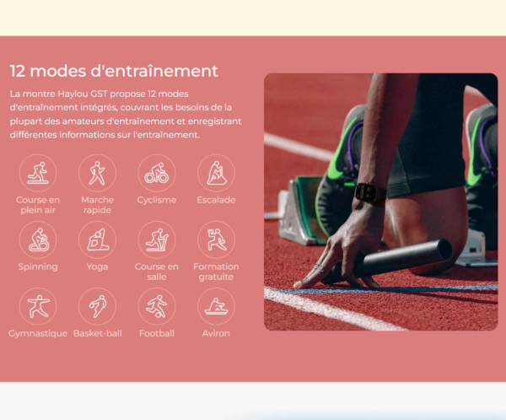506x420 pixels.
Task: Click the 'Formation gratuite' label
Action: coord(216,272)
